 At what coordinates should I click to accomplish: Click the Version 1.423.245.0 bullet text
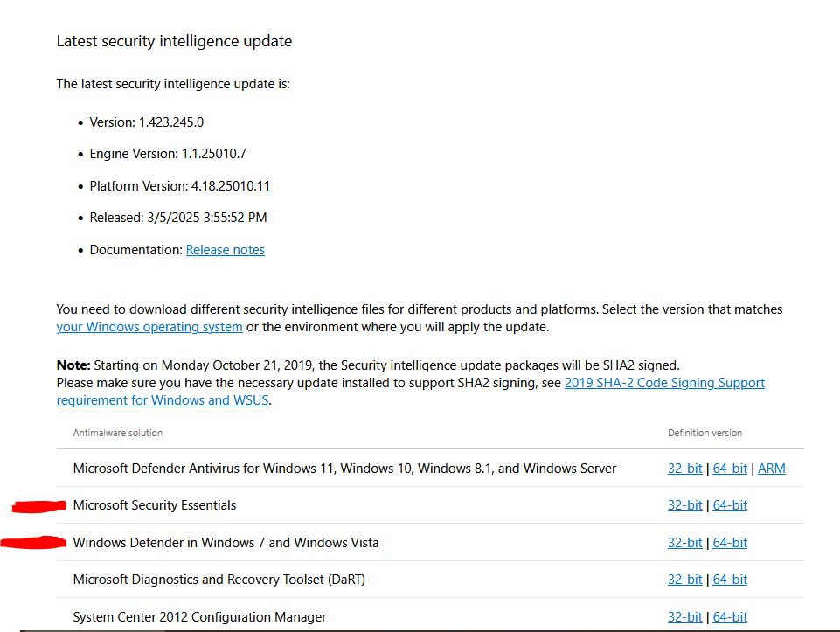(146, 122)
